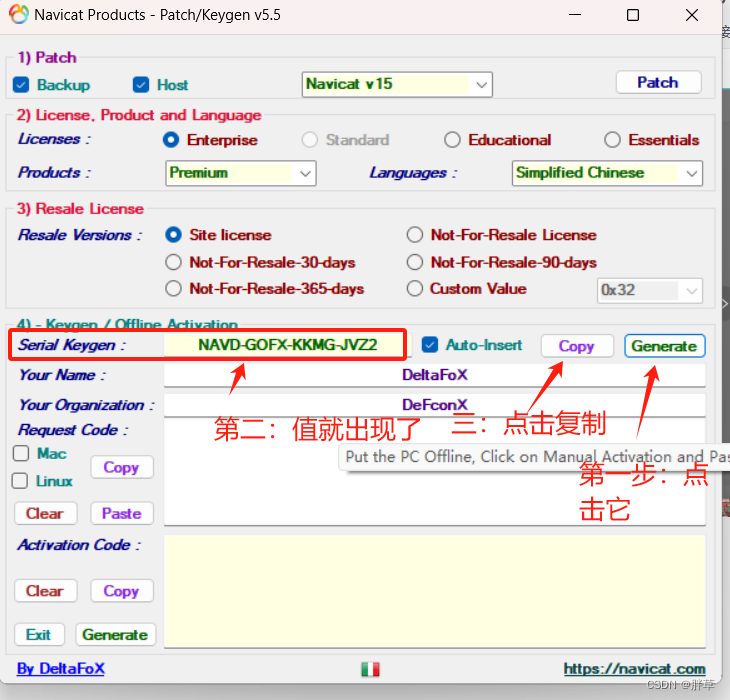
Task: Open the Premium products dropdown
Action: pyautogui.click(x=241, y=173)
